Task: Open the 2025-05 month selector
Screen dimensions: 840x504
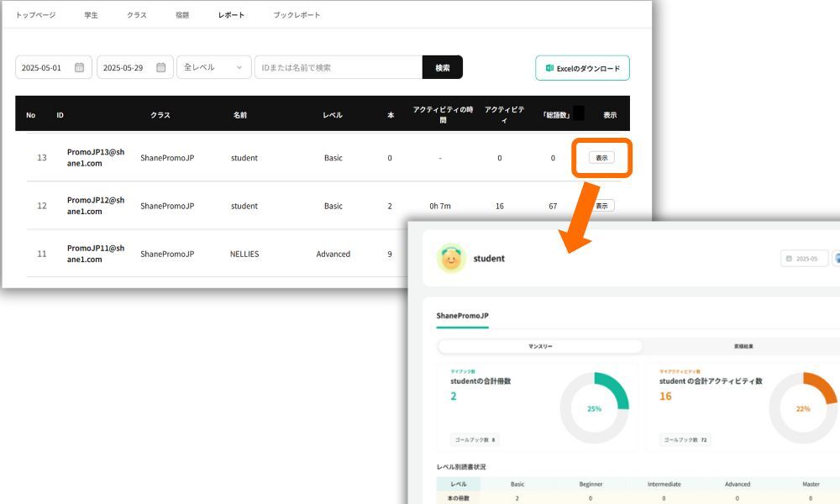Action: 805,259
